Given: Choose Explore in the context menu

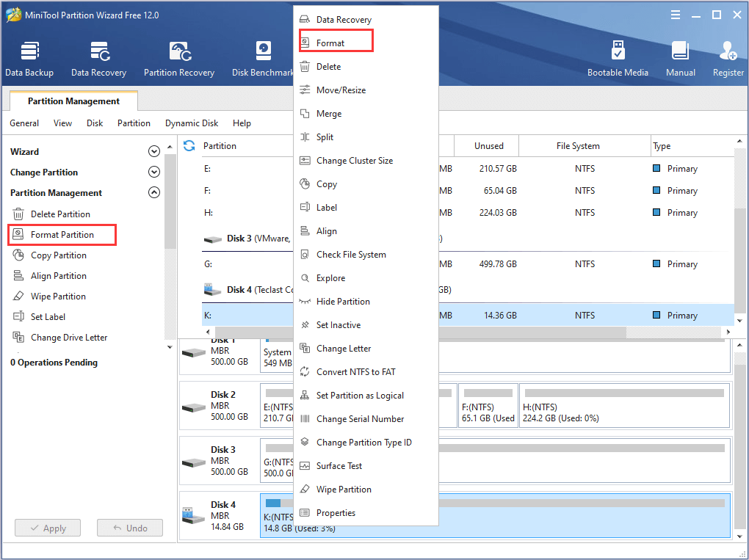Looking at the screenshot, I should click(366, 278).
